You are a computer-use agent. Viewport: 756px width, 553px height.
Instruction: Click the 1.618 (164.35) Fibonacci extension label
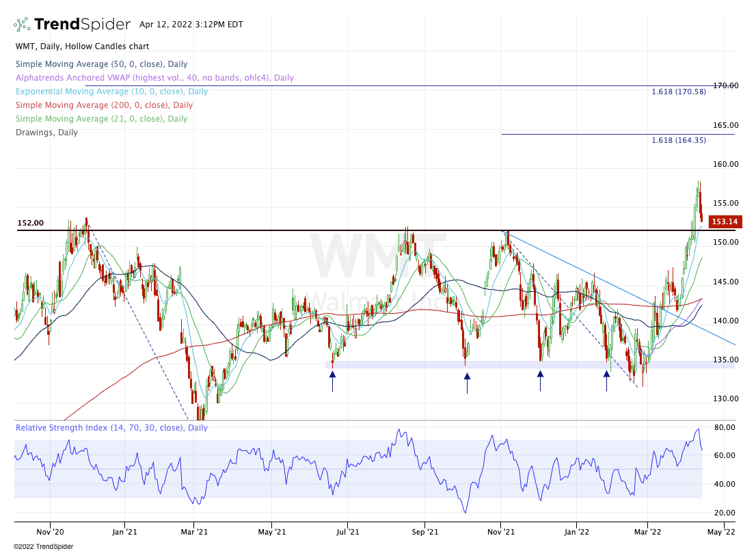678,140
